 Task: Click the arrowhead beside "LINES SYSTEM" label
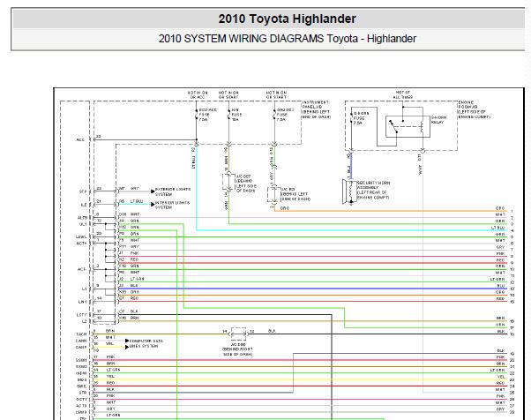[x=127, y=347]
